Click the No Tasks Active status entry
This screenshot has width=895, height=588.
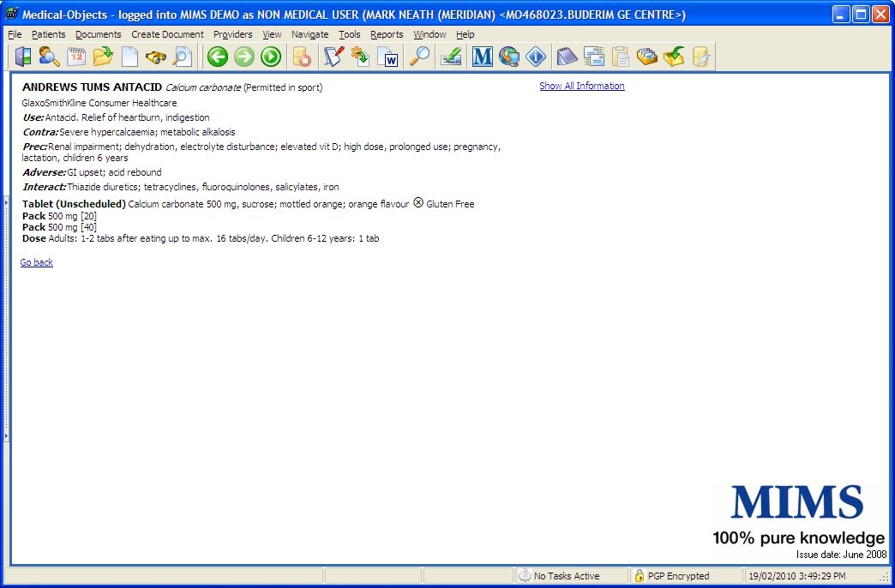pos(566,575)
